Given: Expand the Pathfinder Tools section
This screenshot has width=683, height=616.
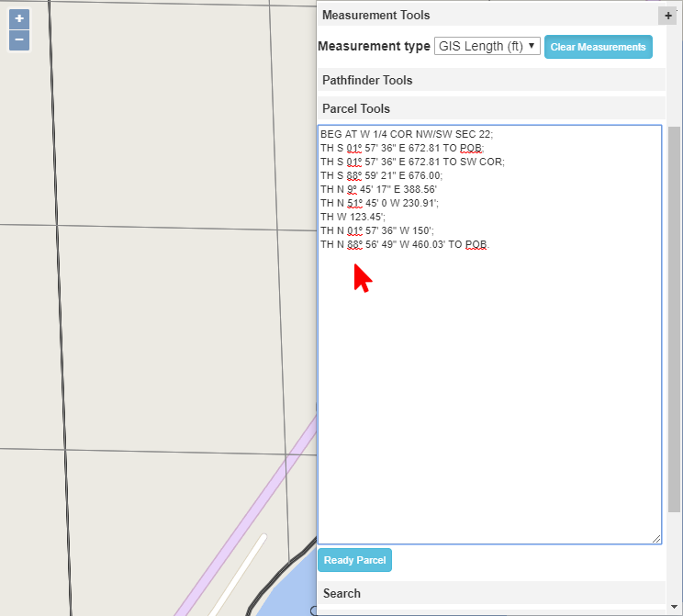Looking at the screenshot, I should 367,81.
